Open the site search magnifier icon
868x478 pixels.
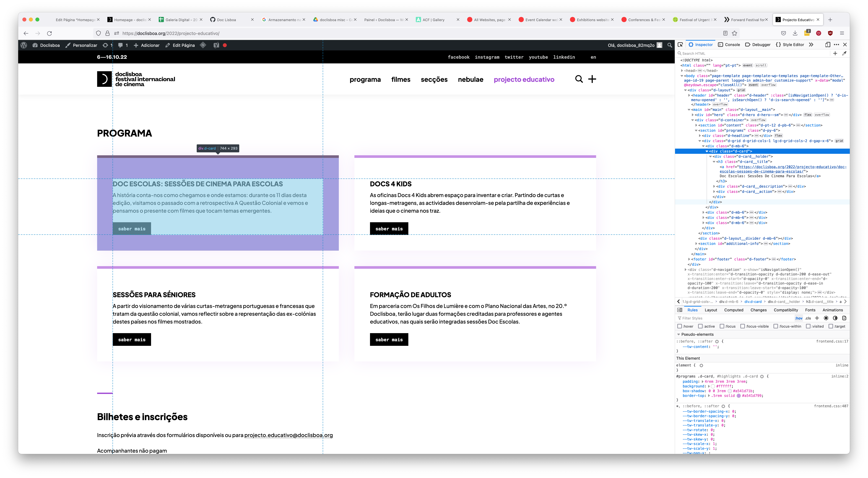(x=579, y=79)
